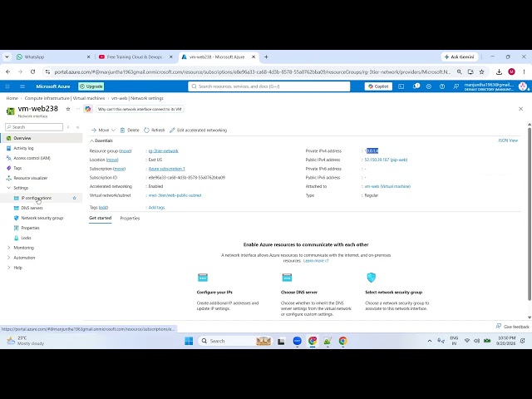Open Locks under Settings
The image size is (532, 399).
[26, 238]
